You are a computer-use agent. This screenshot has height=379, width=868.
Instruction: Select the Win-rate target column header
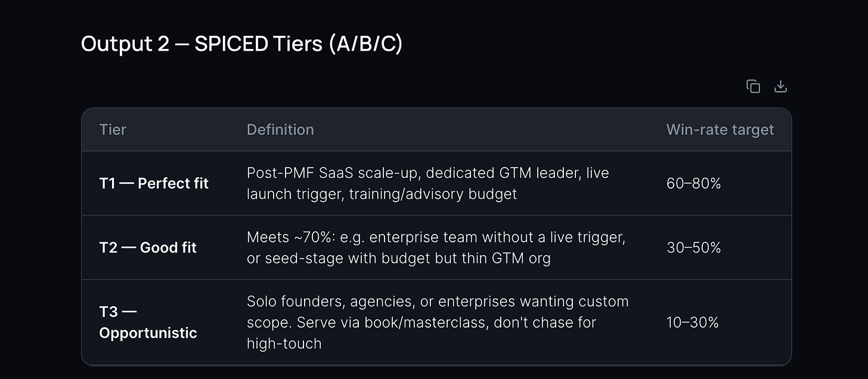[720, 130]
